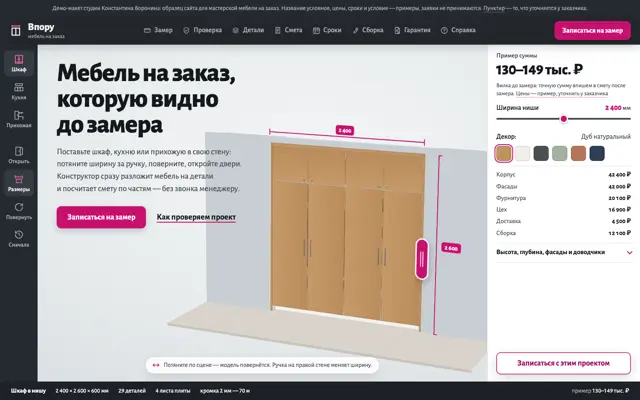Open the Сборка nav item
The height and width of the screenshot is (400, 640).
tap(368, 30)
